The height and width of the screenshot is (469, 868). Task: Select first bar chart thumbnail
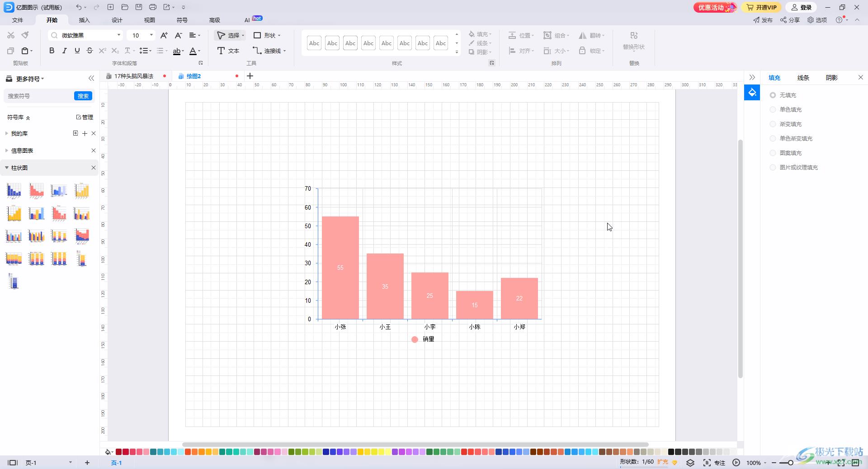point(14,191)
